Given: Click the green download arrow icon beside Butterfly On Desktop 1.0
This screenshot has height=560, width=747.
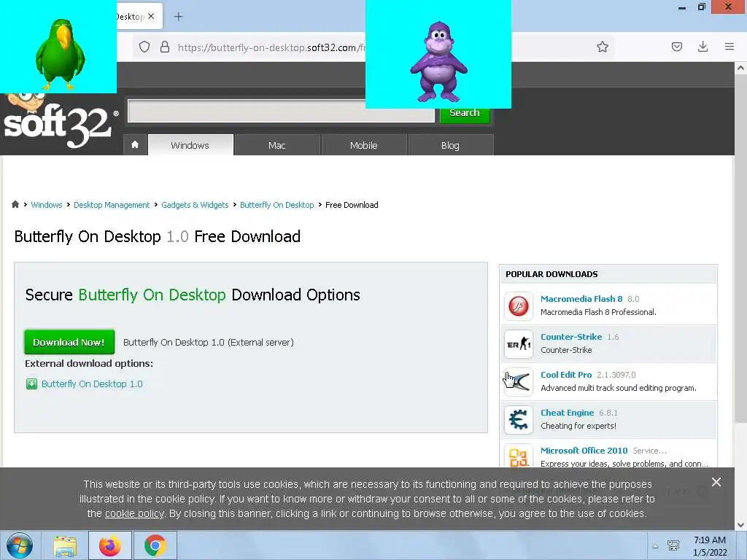Looking at the screenshot, I should tap(31, 384).
